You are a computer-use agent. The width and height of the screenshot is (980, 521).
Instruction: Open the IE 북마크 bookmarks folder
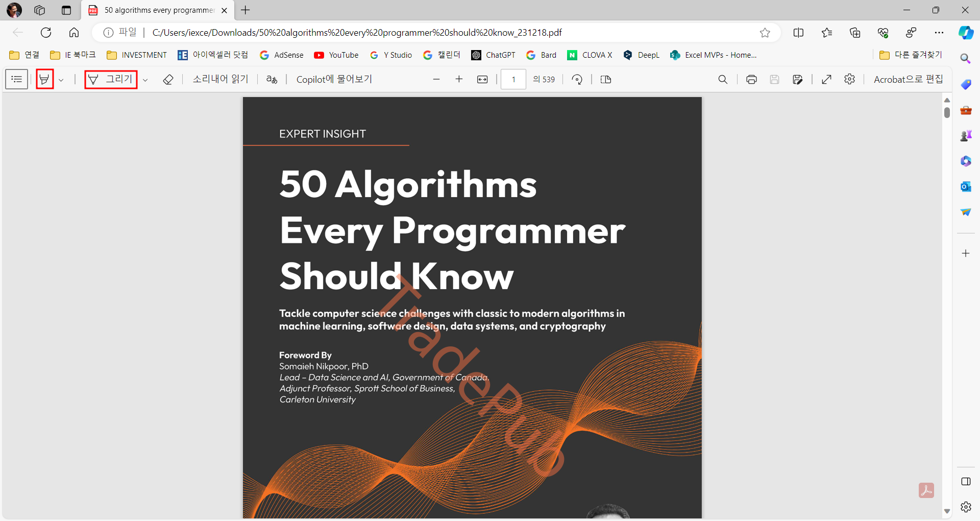73,55
